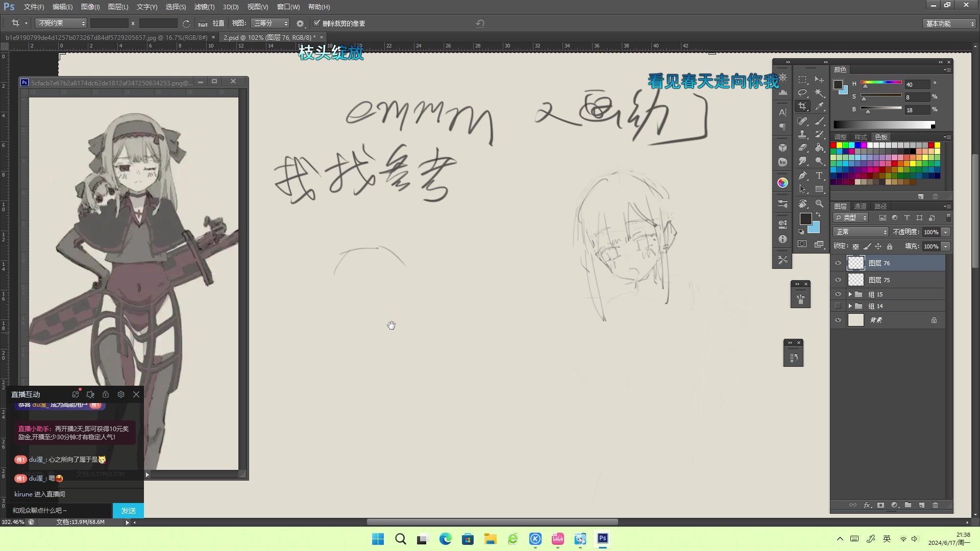
Task: Toggle layer filter on/off switch
Action: pos(948,217)
